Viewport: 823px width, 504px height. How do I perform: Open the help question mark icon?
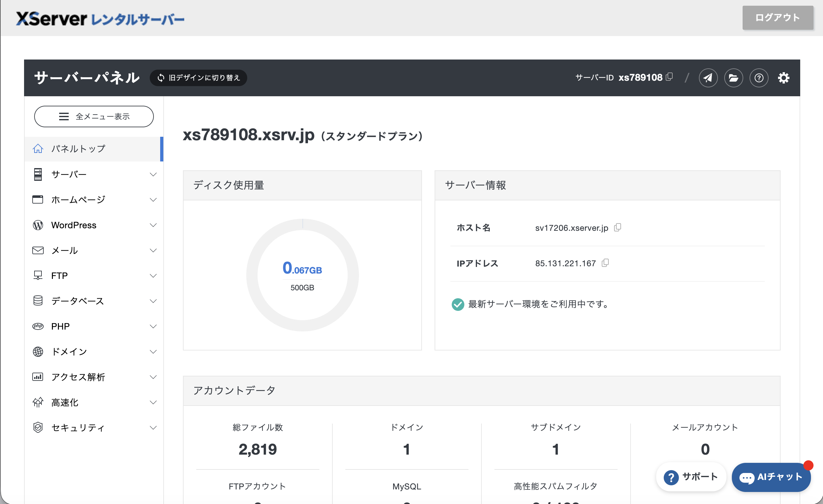tap(759, 78)
